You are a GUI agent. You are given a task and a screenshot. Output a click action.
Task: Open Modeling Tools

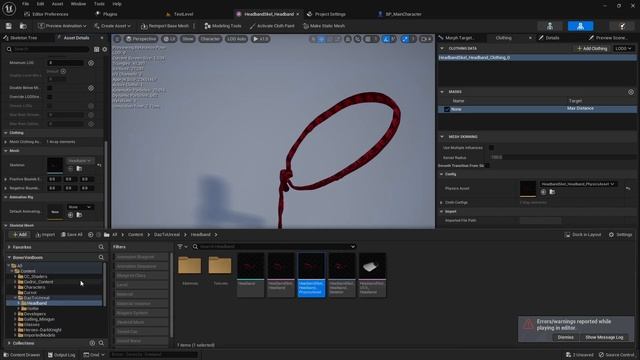tap(223, 26)
